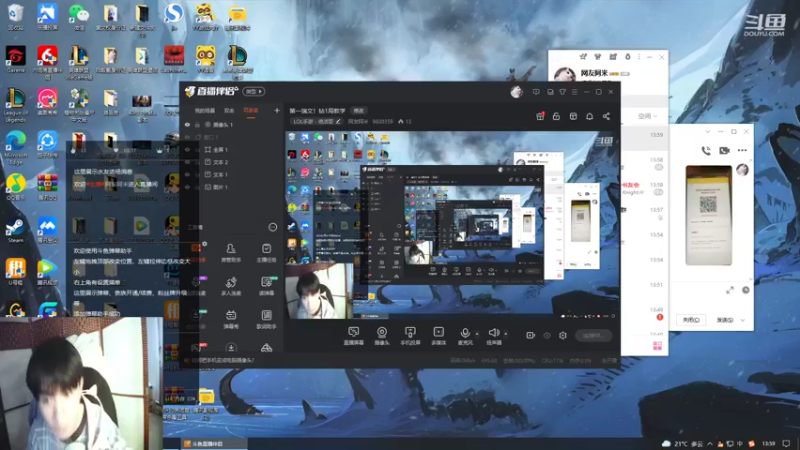Expand the speaker options arrow
Screen dimensions: 800x450
tap(506, 334)
